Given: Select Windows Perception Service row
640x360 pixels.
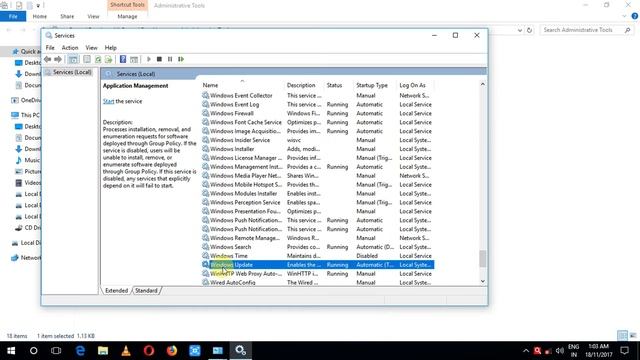Looking at the screenshot, I should click(318, 202).
